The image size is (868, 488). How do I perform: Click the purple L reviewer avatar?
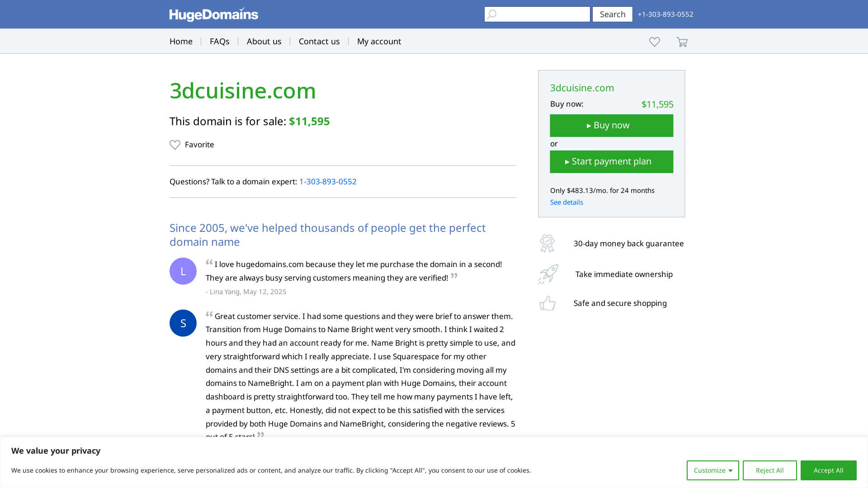(x=183, y=271)
